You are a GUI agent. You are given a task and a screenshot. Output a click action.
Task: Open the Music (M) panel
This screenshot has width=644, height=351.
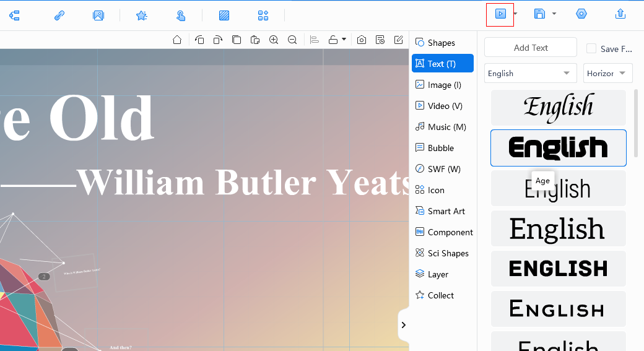[x=442, y=127]
